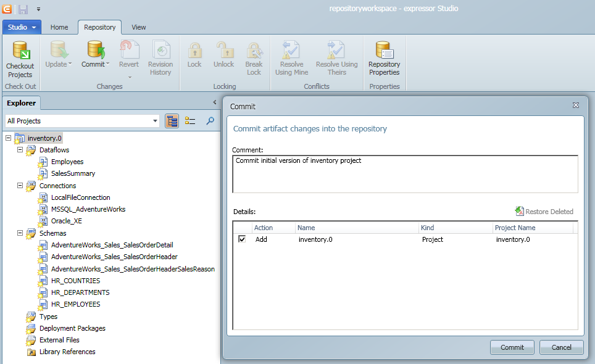
Task: Select the SalesSummary dataflow
Action: [73, 173]
